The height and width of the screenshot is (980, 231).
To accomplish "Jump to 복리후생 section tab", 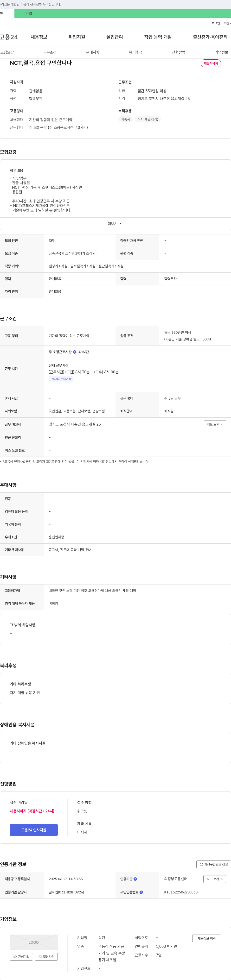I will (135, 52).
